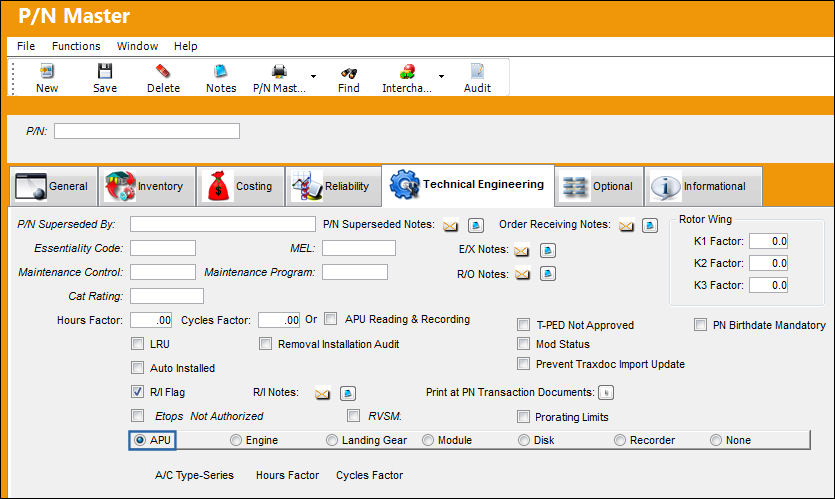Click the Audit toolbar icon

pos(477,71)
